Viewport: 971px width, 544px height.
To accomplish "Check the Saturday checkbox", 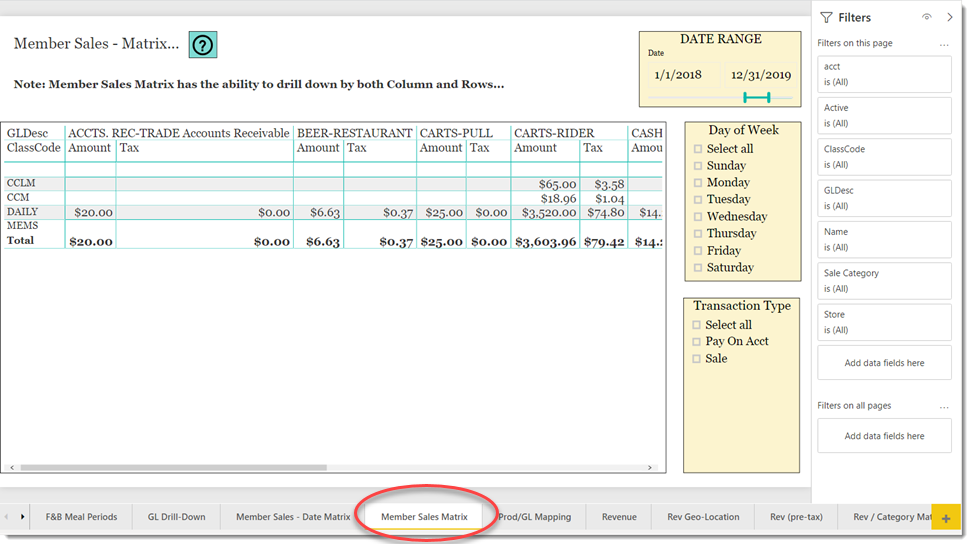I will coord(698,268).
